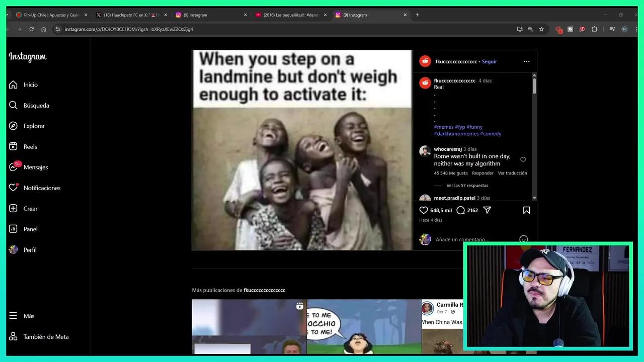Reload the page
Viewport: 644px width, 362px height.
click(31, 29)
